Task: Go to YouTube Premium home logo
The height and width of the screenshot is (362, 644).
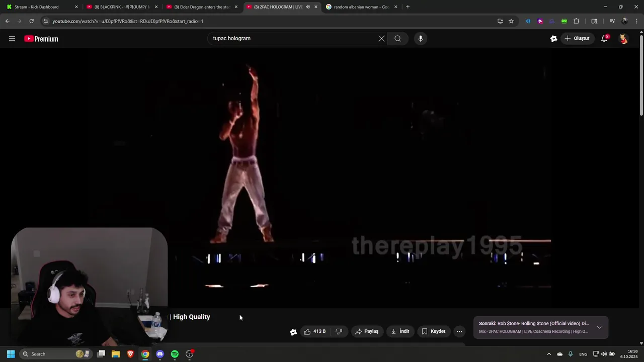Action: 41,39
